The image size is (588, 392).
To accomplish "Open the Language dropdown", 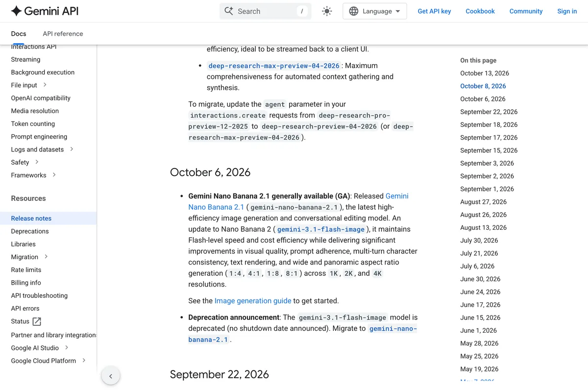I will coord(375,11).
